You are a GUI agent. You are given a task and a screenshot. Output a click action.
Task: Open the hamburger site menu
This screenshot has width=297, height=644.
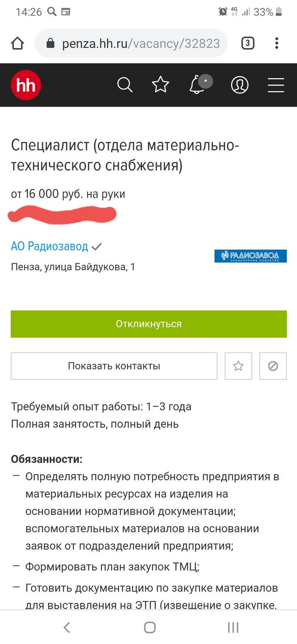tap(276, 85)
